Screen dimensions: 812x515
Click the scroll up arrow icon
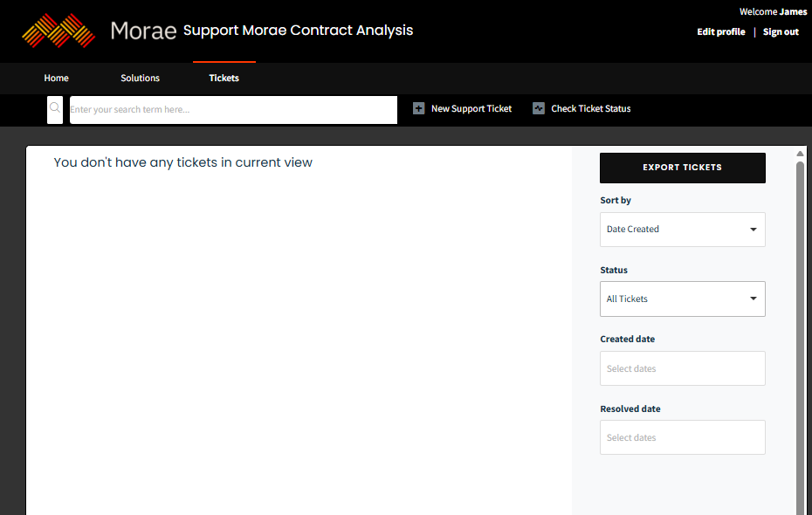tap(801, 154)
